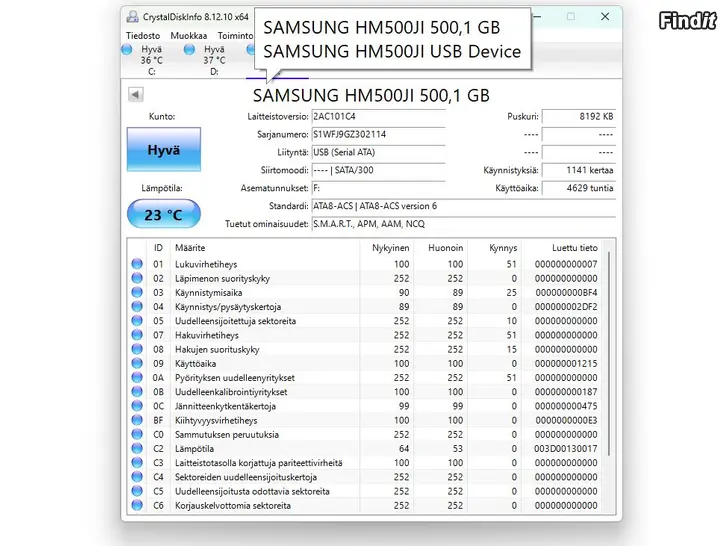The image size is (728, 546).
Task: Click the Käyttöaika value 4629 tuntia
Action: coord(579,188)
